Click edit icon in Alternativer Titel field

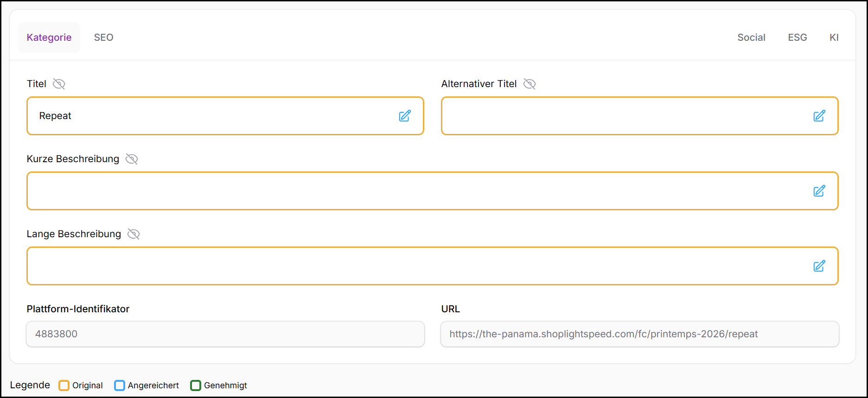click(x=819, y=116)
